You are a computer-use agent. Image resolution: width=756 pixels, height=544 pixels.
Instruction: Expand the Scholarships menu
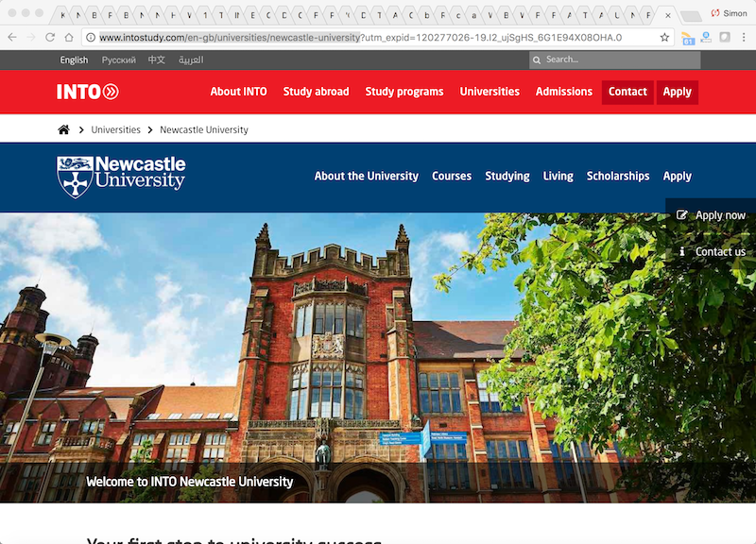tap(618, 177)
